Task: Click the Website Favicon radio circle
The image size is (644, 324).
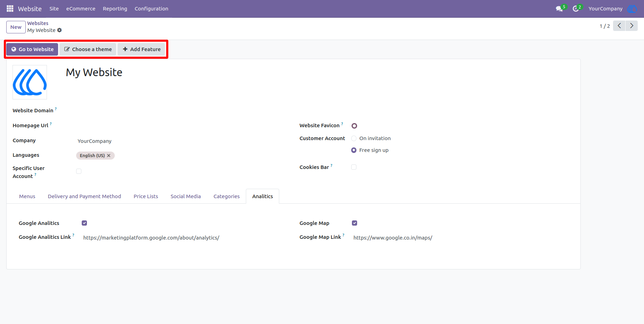Action: point(354,126)
